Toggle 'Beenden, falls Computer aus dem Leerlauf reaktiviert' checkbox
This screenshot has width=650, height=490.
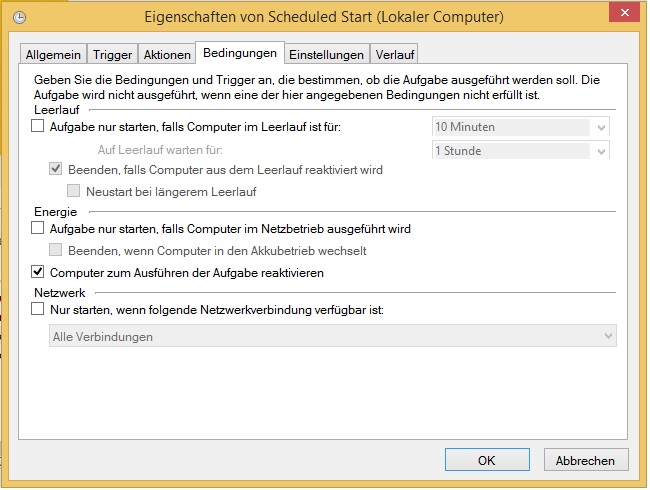click(x=57, y=169)
